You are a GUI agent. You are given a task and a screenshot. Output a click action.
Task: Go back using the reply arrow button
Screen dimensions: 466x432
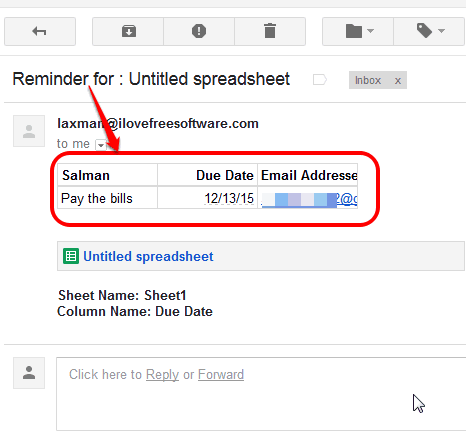click(x=40, y=31)
